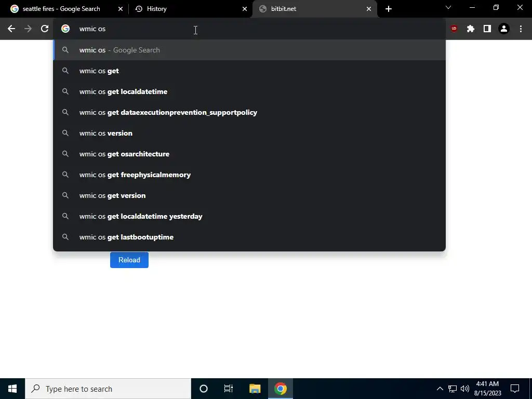Go back using the browser back arrow
This screenshot has height=399, width=532.
click(x=11, y=29)
